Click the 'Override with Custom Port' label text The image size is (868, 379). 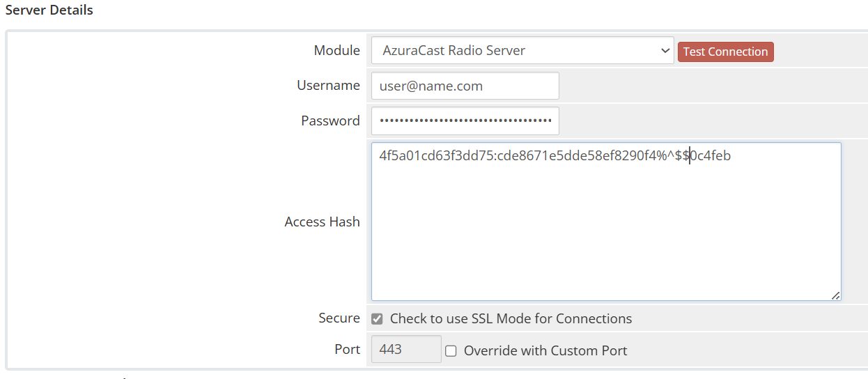(x=545, y=351)
